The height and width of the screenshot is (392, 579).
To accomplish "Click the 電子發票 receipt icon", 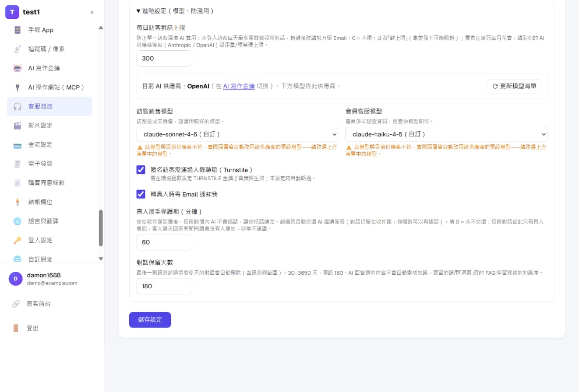I will (18, 164).
